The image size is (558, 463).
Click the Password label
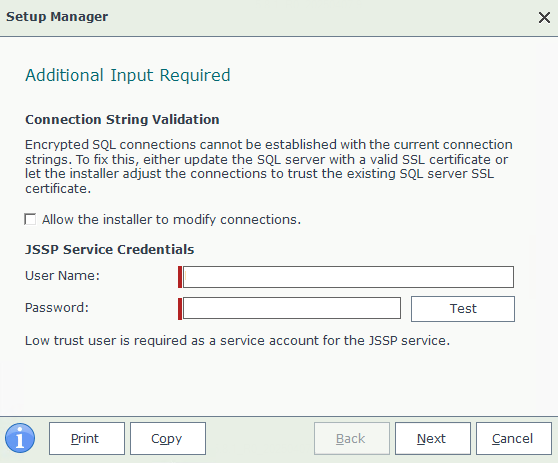point(57,307)
